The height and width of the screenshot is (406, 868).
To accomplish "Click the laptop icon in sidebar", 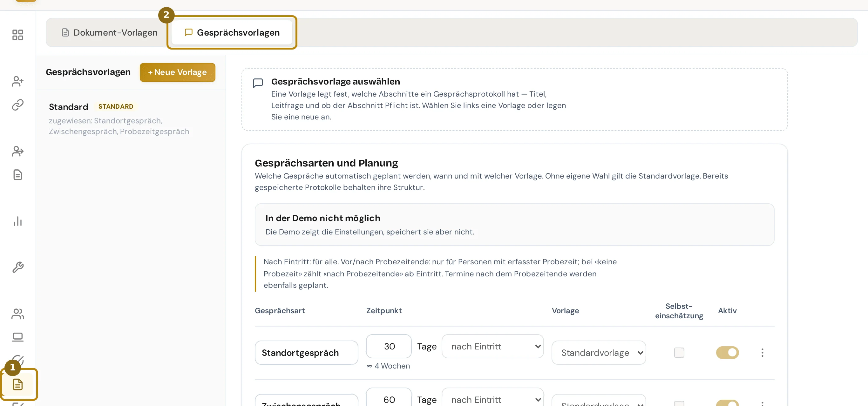I will pos(17,337).
